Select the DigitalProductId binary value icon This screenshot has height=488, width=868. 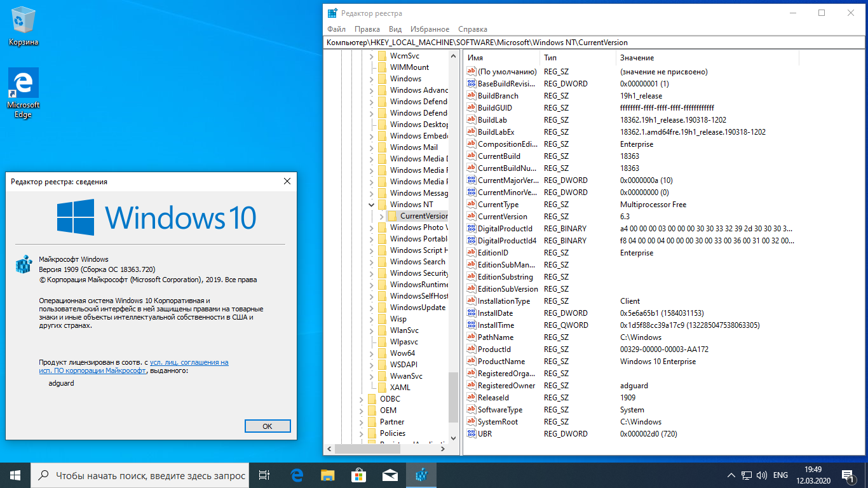[471, 229]
